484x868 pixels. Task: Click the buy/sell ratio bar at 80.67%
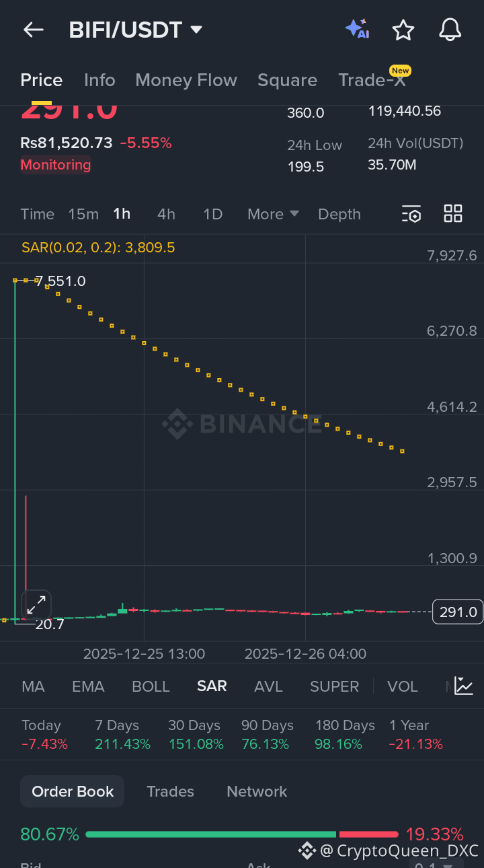[208, 834]
